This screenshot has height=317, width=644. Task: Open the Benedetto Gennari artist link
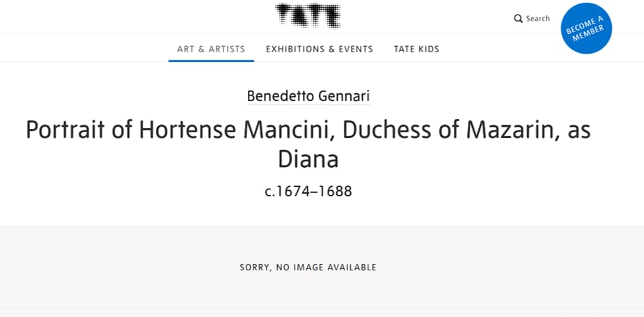click(308, 95)
